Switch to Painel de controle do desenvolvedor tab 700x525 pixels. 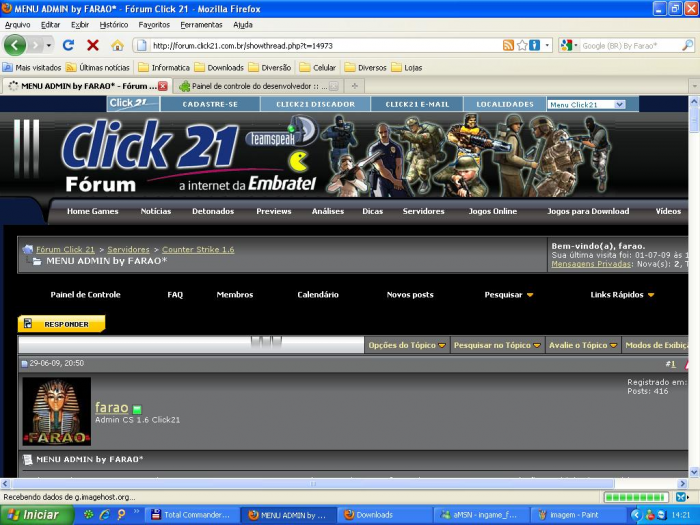tap(258, 86)
